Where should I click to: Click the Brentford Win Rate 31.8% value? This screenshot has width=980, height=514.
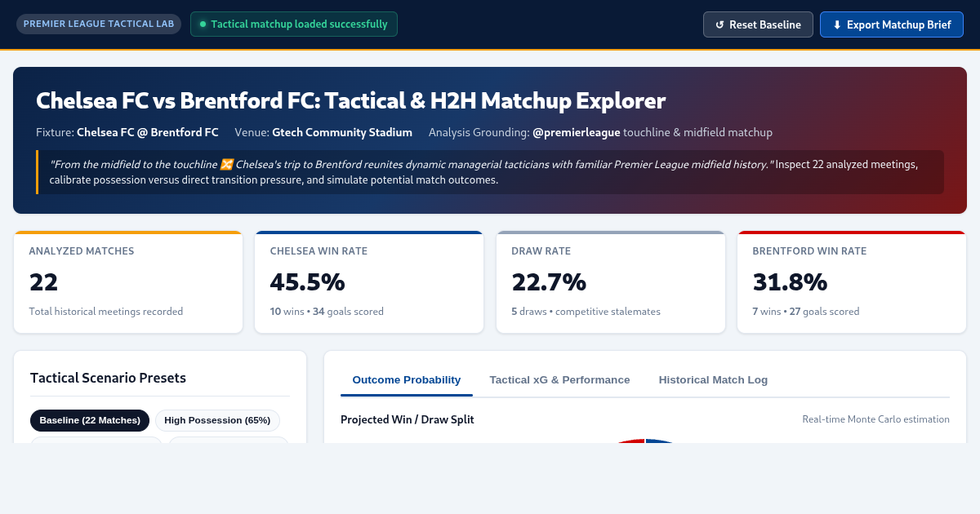(x=790, y=282)
